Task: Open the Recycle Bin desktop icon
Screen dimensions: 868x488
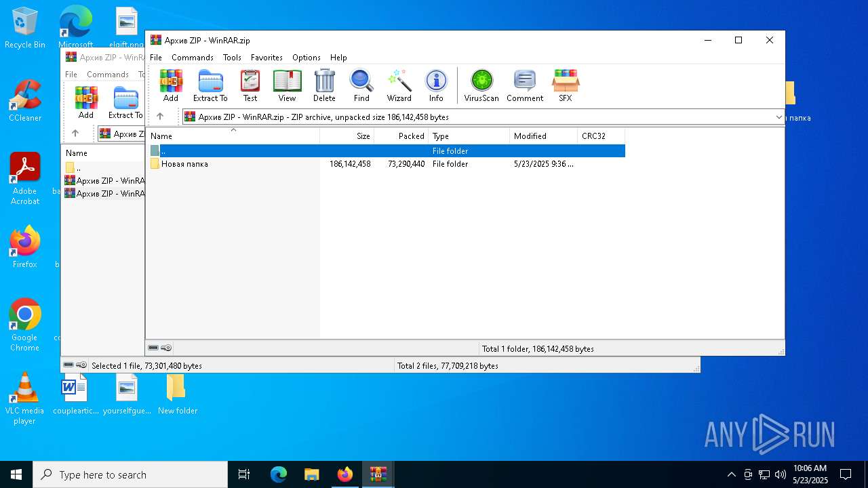Action: [25, 28]
